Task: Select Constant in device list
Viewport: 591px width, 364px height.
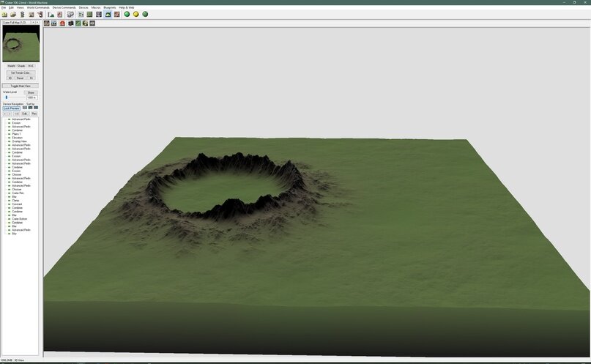Action: point(17,204)
